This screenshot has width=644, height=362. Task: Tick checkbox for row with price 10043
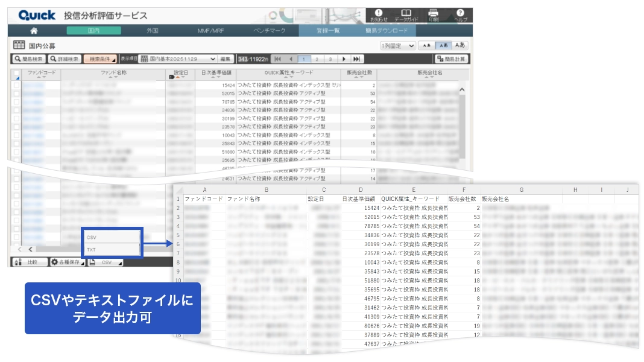pyautogui.click(x=16, y=135)
